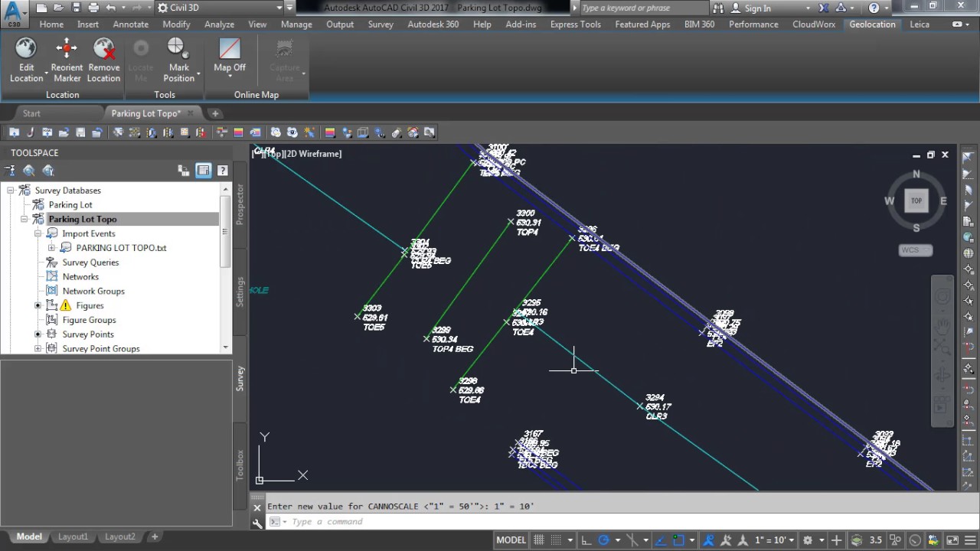Open new drawing tab with plus button

pyautogui.click(x=215, y=113)
